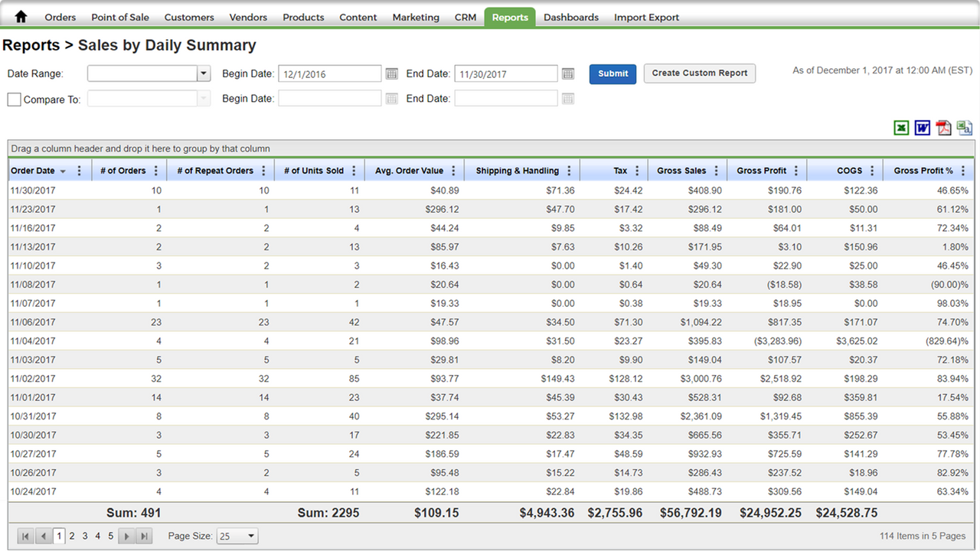Image resolution: width=980 pixels, height=551 pixels.
Task: Export report to CSV icon
Action: pyautogui.click(x=965, y=128)
